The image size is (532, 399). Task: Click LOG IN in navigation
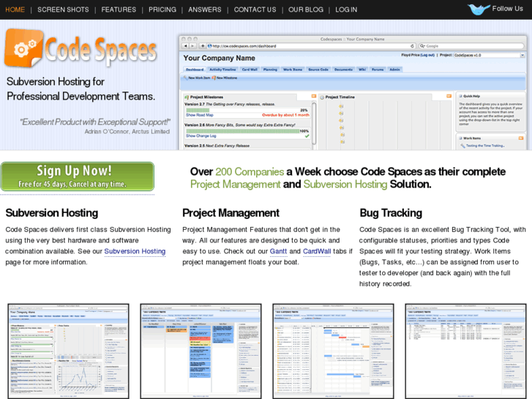[x=346, y=10]
